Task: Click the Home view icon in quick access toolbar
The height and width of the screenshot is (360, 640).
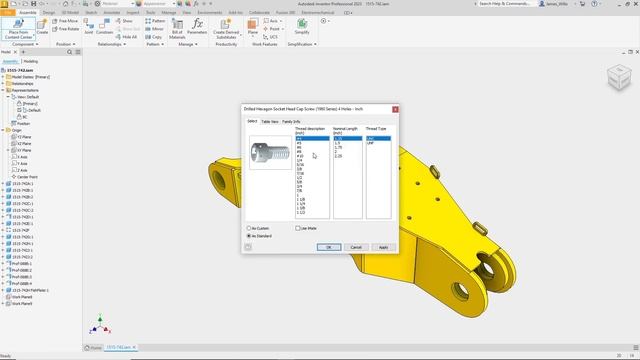Action: coord(65,4)
